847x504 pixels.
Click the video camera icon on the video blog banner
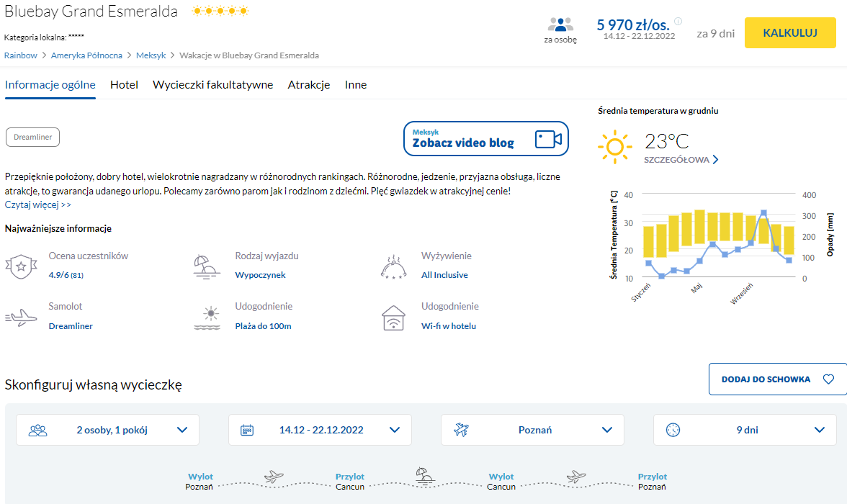(548, 140)
